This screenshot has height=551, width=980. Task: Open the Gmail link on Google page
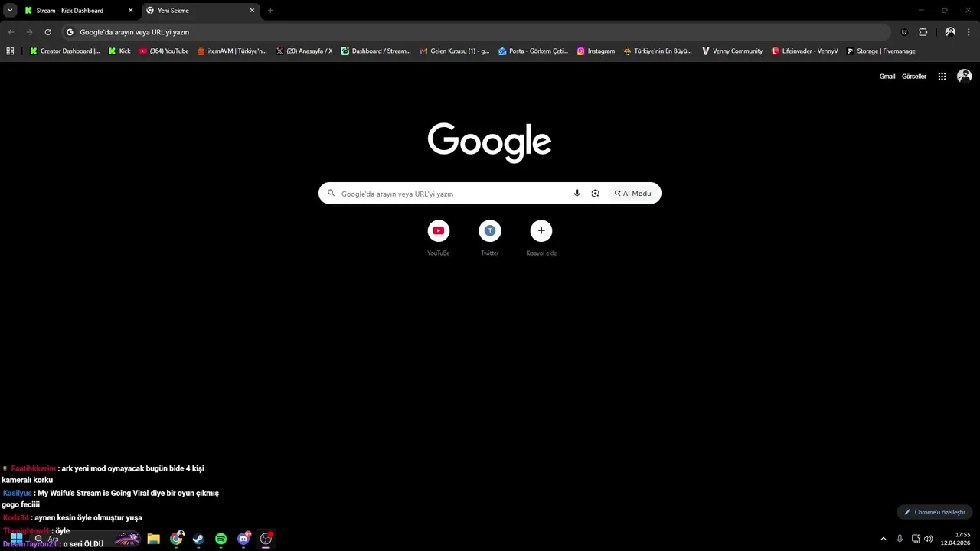(887, 77)
